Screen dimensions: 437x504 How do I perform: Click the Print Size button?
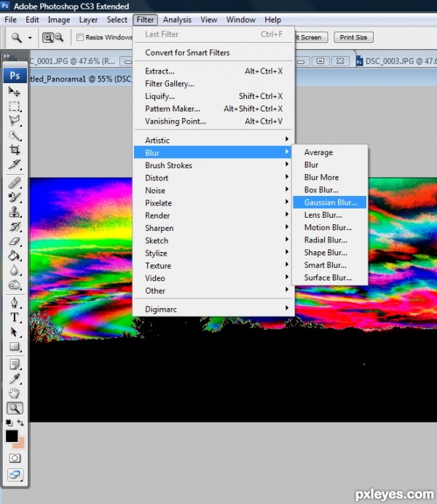click(x=353, y=37)
